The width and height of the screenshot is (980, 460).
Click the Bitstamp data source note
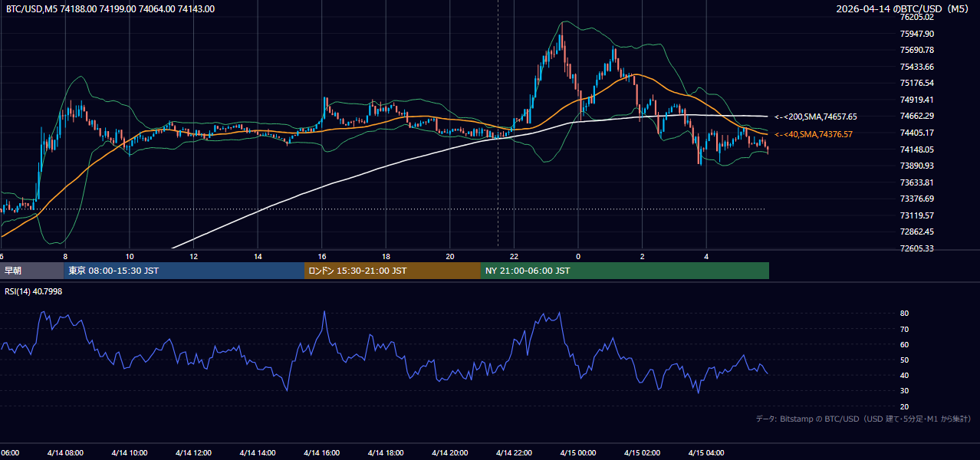(x=863, y=419)
